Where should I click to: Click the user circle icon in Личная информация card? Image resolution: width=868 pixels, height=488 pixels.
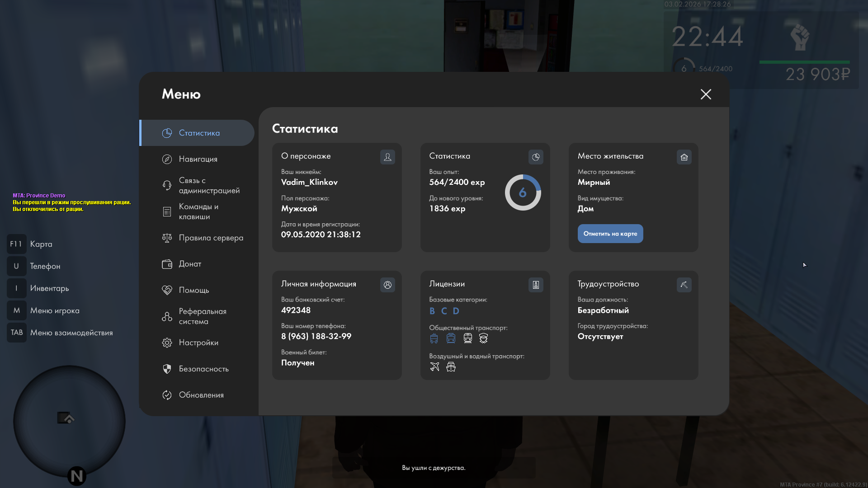tap(387, 285)
